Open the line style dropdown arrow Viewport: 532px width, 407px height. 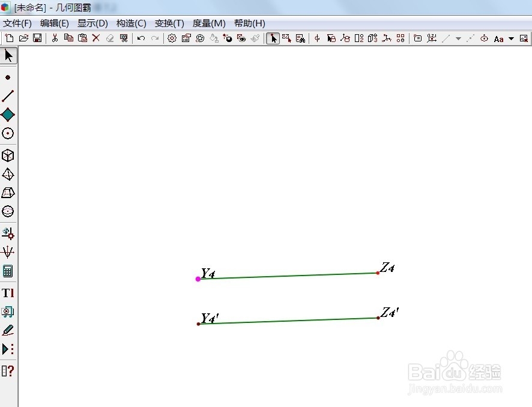point(458,38)
